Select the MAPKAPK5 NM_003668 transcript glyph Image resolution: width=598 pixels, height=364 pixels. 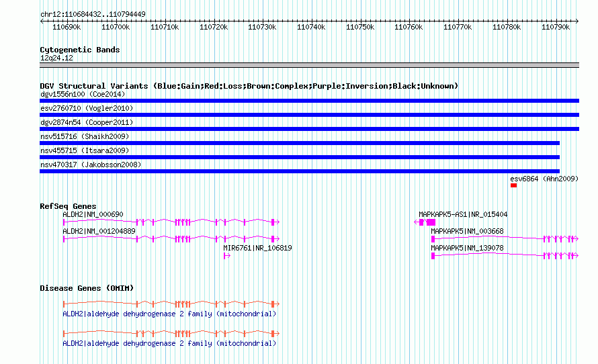(x=505, y=239)
